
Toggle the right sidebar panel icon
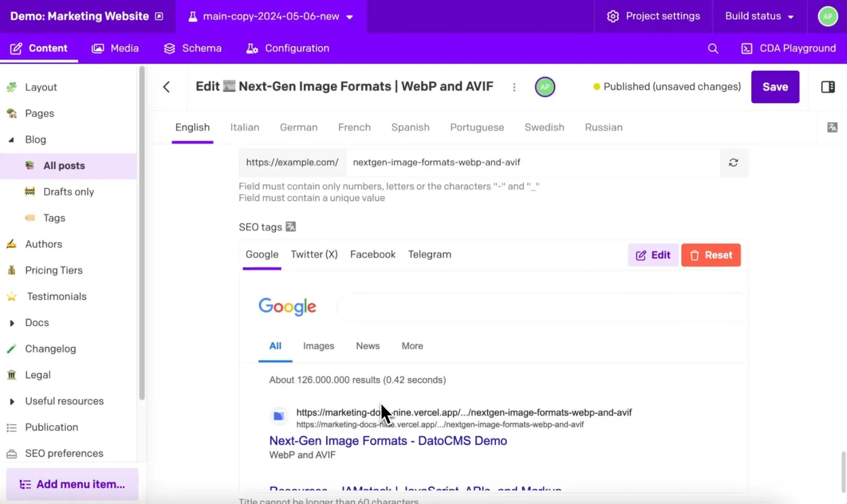point(828,87)
